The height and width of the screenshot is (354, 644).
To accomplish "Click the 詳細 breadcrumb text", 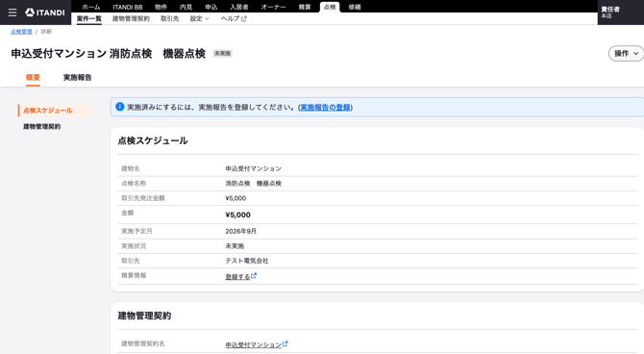I will click(46, 32).
